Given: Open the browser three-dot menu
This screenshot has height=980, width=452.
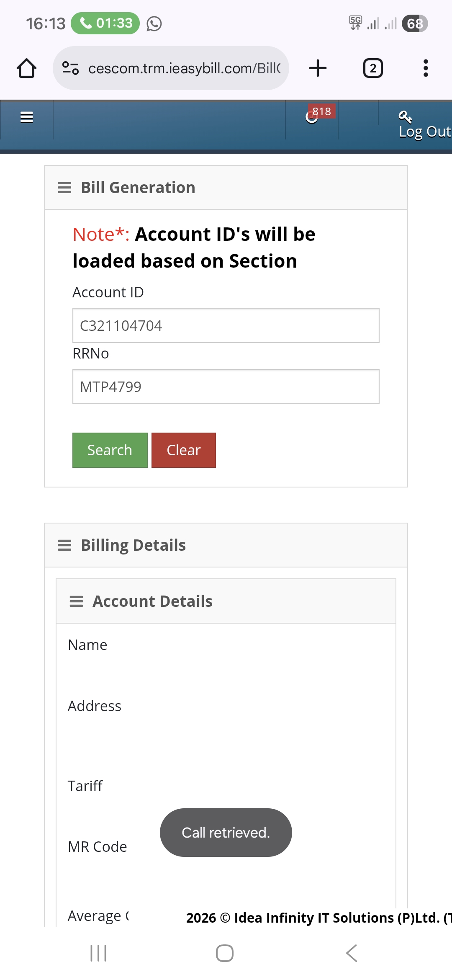Looking at the screenshot, I should (426, 68).
